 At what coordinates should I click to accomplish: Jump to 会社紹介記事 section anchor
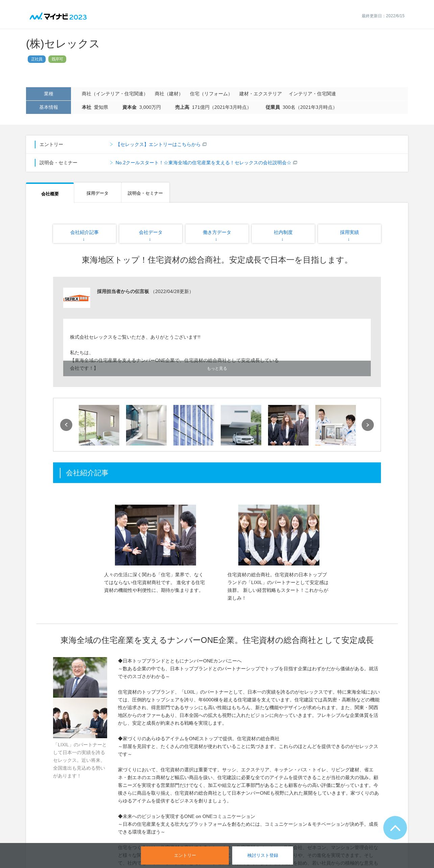coord(85,234)
